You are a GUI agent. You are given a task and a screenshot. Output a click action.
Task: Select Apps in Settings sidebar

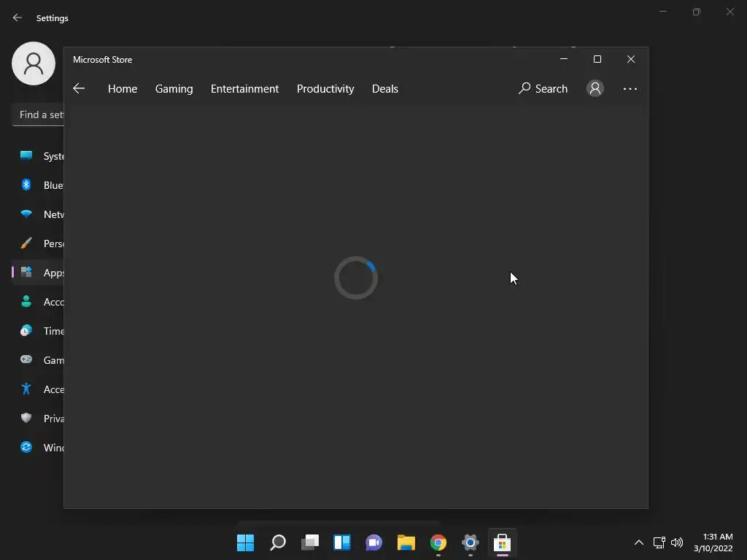tap(38, 273)
